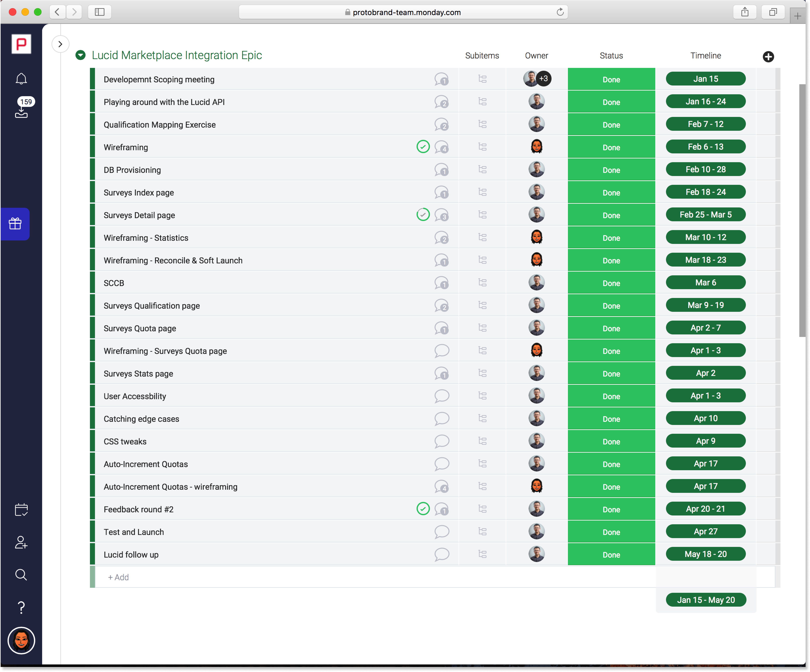The width and height of the screenshot is (810, 672).
Task: Click the checkmark on Feedback round #2
Action: [423, 509]
